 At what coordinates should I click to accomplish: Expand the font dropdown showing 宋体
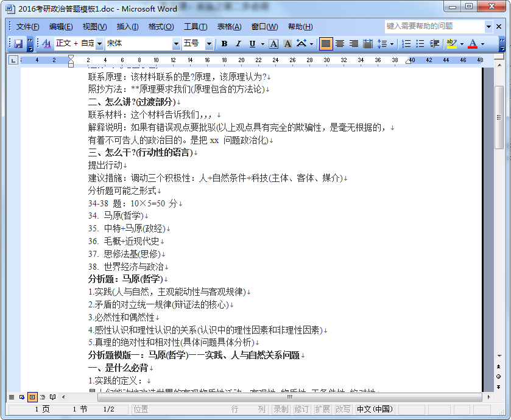click(176, 44)
